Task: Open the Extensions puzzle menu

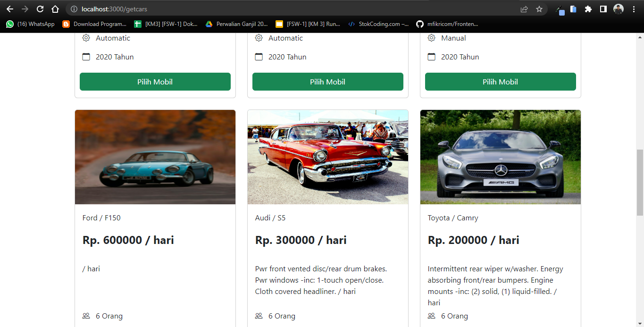Action: [588, 9]
